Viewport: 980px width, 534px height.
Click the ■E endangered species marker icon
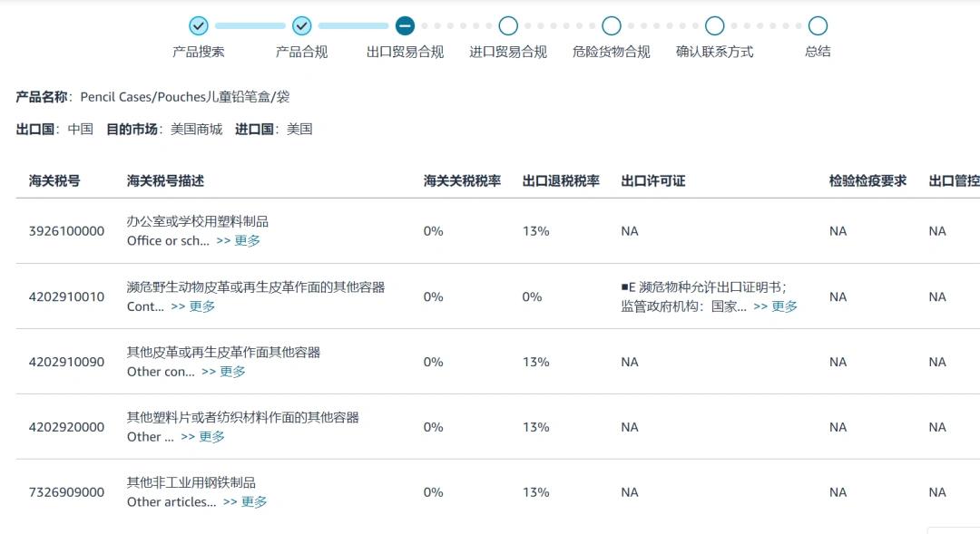pos(623,286)
